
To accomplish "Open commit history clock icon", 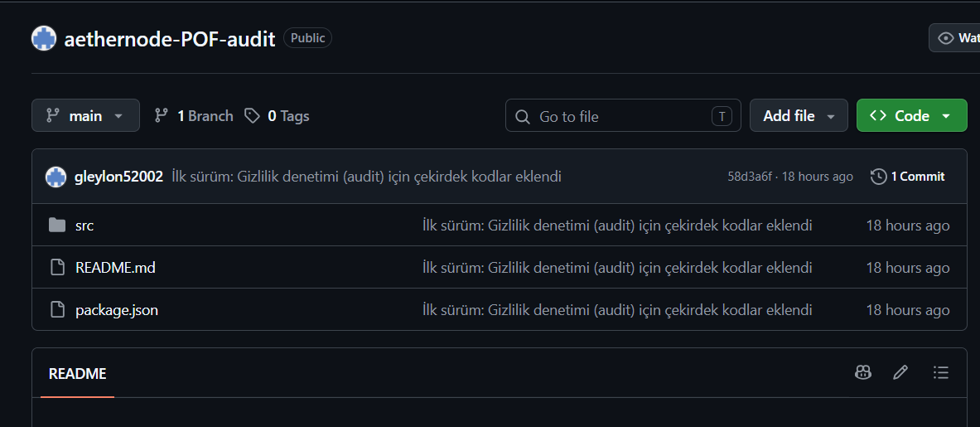I will pyautogui.click(x=878, y=177).
